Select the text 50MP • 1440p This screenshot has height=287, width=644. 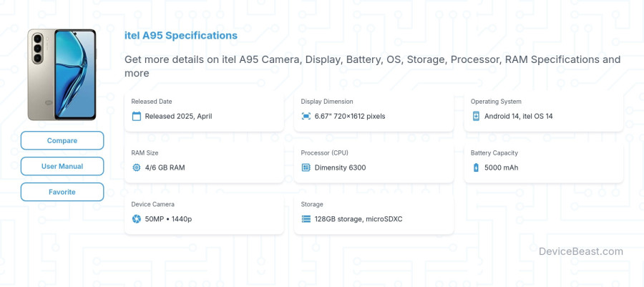point(168,219)
